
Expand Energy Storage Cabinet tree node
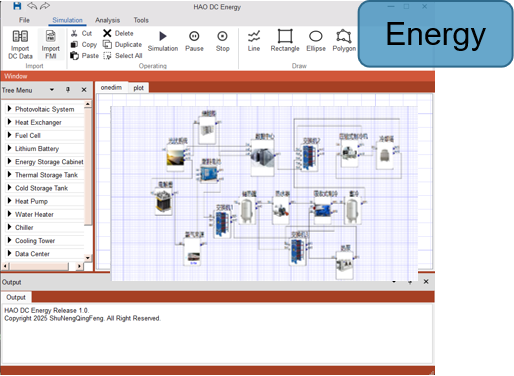[10, 161]
